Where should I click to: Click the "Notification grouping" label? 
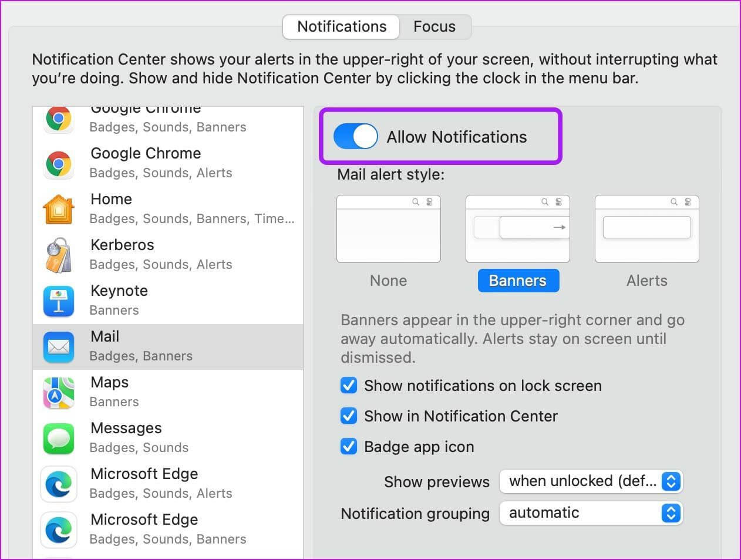tap(415, 514)
